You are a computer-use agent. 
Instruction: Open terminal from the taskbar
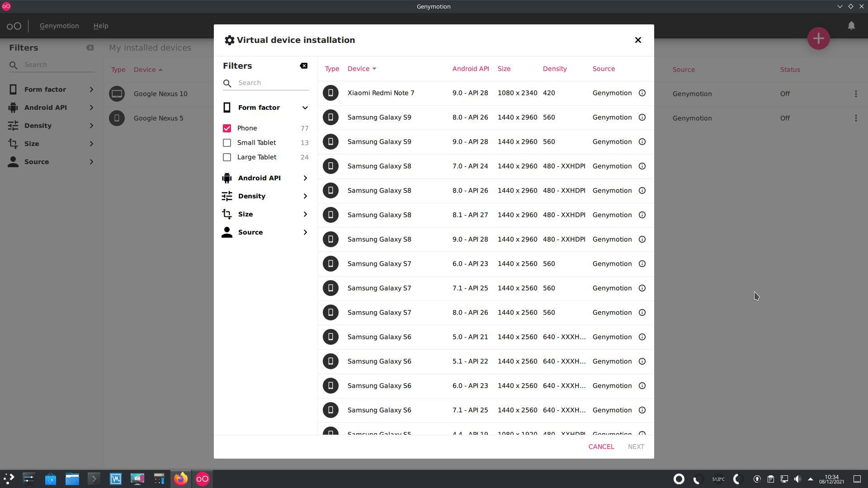[x=94, y=479]
